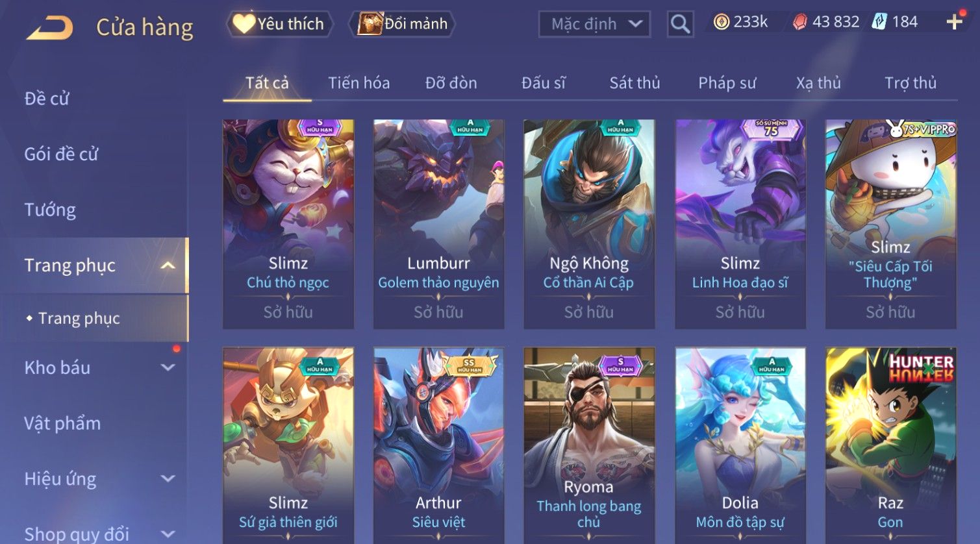Tap the red gem currency icon
The image size is (980, 544).
[800, 22]
